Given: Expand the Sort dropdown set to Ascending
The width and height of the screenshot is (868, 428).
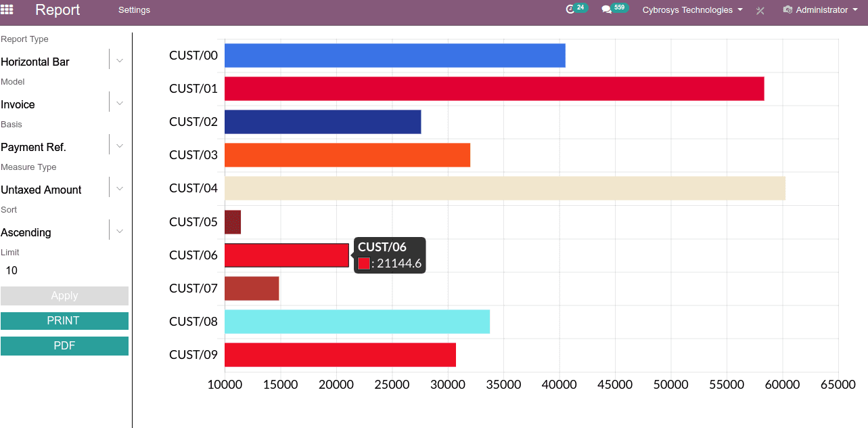Looking at the screenshot, I should [119, 231].
